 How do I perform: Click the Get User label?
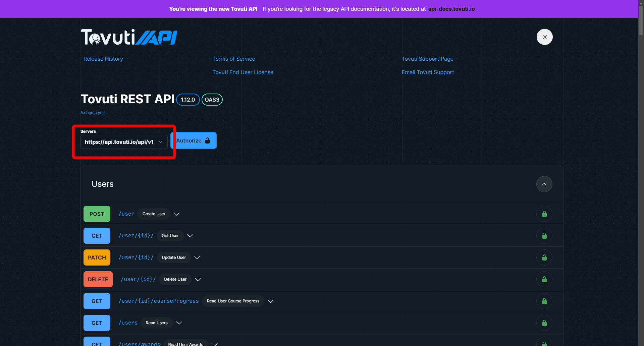tap(170, 236)
